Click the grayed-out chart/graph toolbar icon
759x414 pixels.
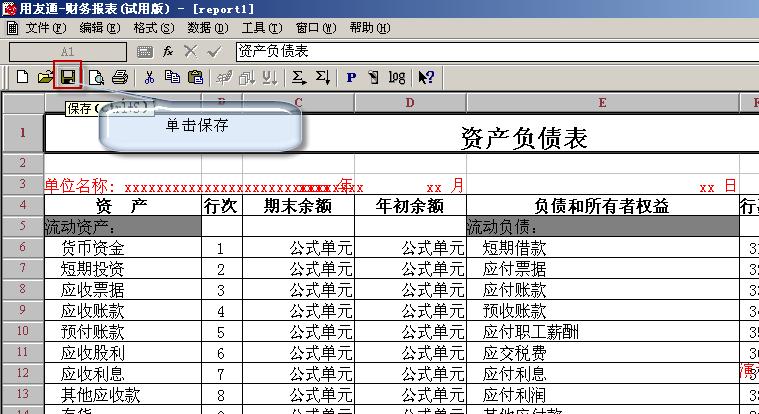(x=224, y=77)
